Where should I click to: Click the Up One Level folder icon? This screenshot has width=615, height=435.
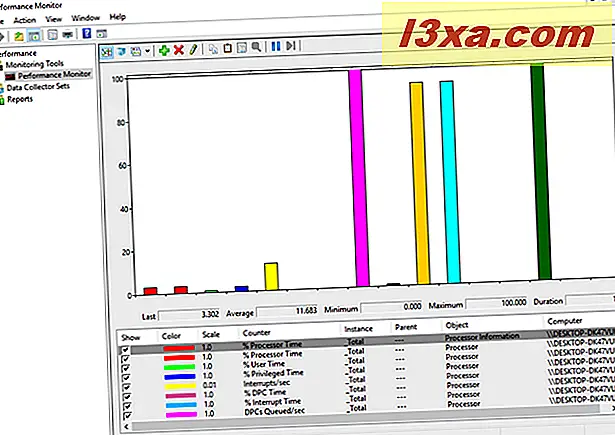pyautogui.click(x=19, y=36)
